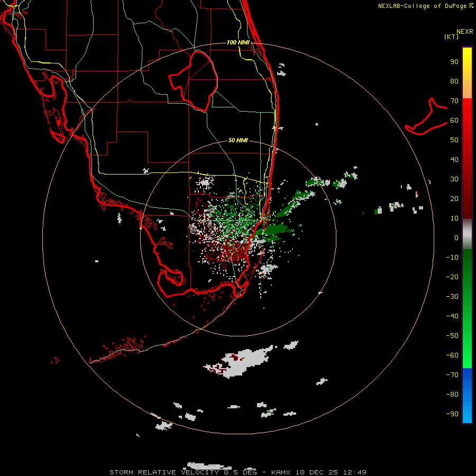Click the -50 value on velocity scale
The height and width of the screenshot is (476, 476).
coord(452,336)
